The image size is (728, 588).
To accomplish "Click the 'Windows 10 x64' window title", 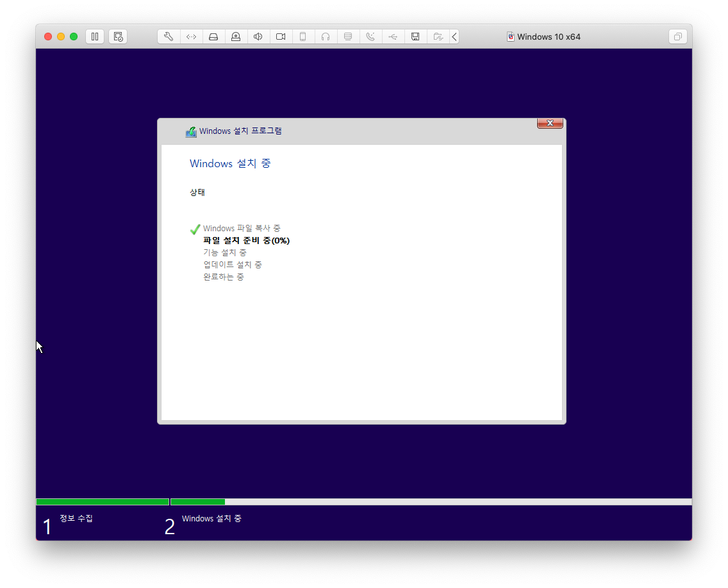I will [x=549, y=37].
